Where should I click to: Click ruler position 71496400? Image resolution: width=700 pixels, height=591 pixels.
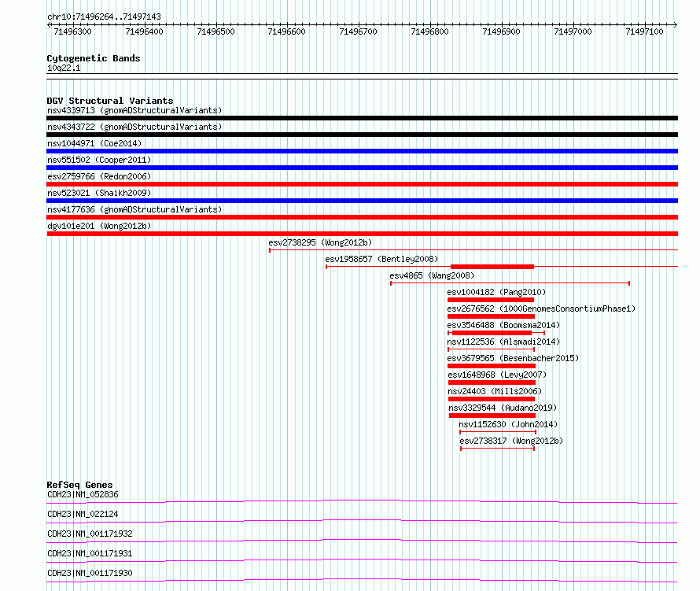144,31
